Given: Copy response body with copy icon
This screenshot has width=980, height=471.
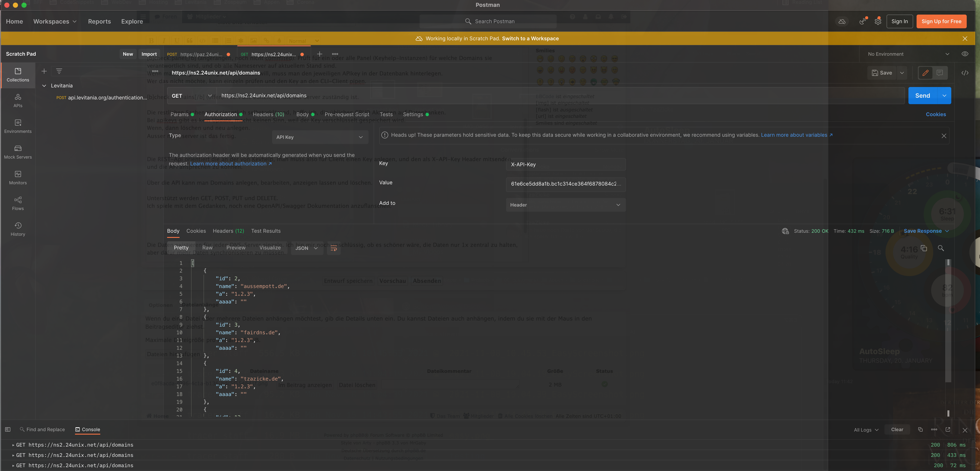Looking at the screenshot, I should [924, 248].
